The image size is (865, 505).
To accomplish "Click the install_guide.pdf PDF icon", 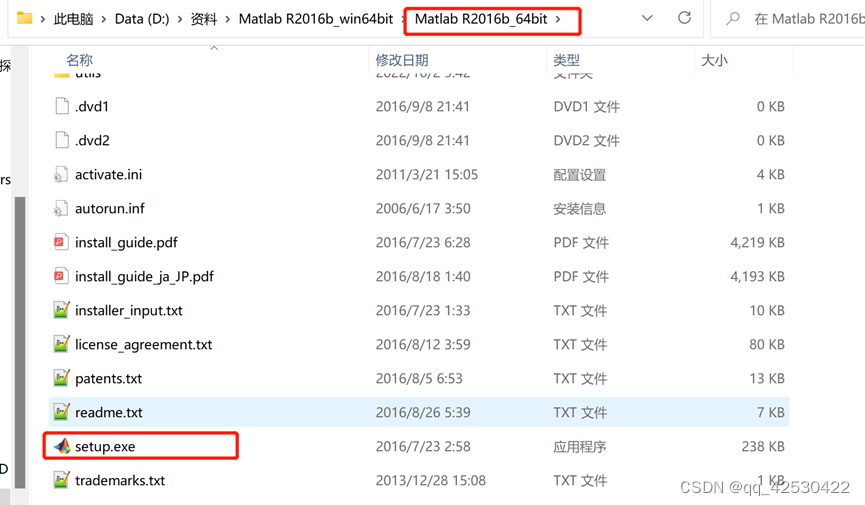I will 61,242.
